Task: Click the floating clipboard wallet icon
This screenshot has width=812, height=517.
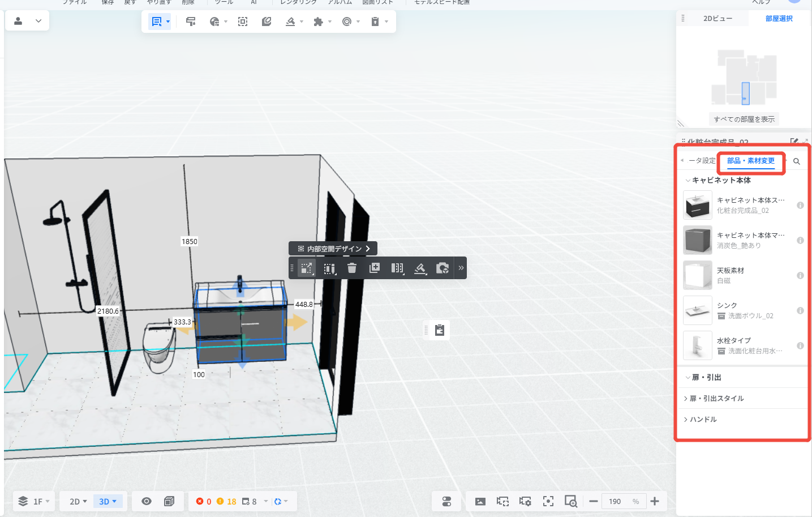Action: (x=440, y=330)
